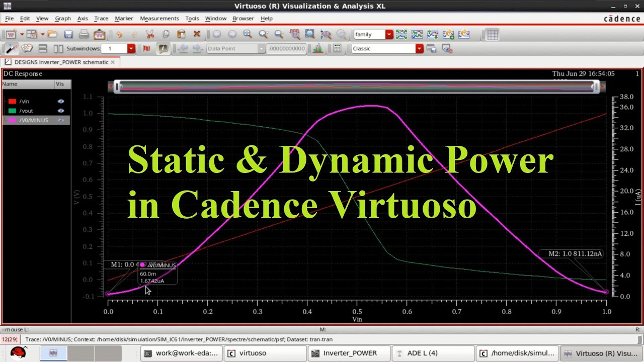Viewport: 644px width, 362px height.
Task: Expand the subwindow layout dropdown arrow
Action: [x=43, y=34]
